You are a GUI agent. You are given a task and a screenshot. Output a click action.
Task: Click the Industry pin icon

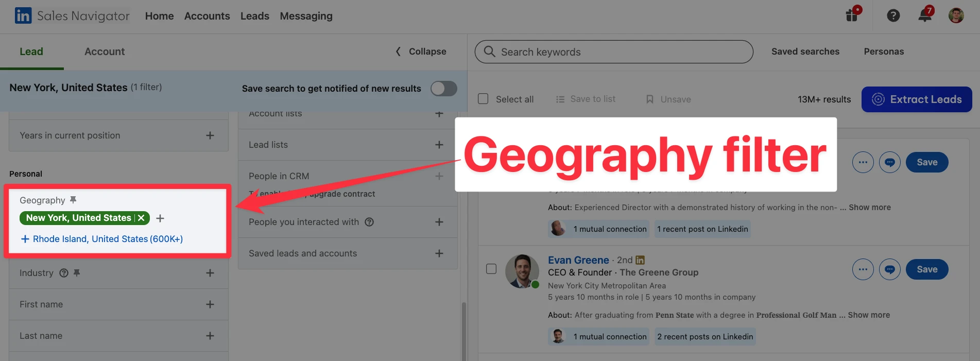[77, 273]
